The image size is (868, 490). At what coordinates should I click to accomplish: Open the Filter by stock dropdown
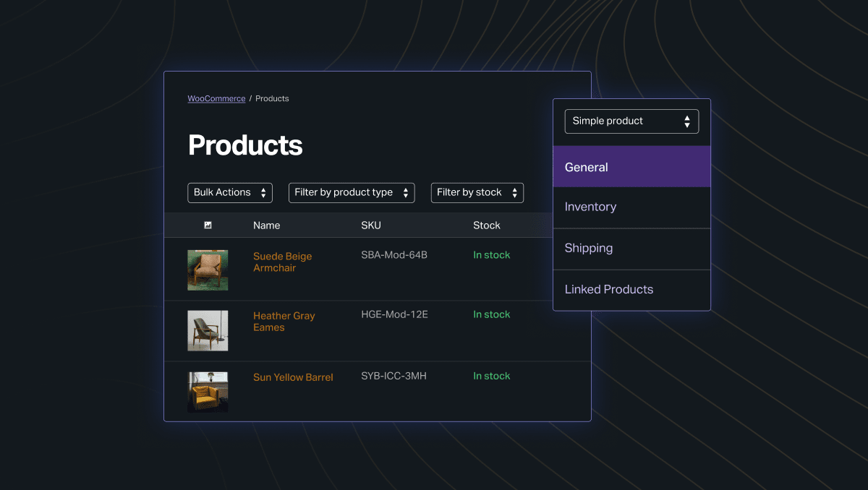click(477, 193)
